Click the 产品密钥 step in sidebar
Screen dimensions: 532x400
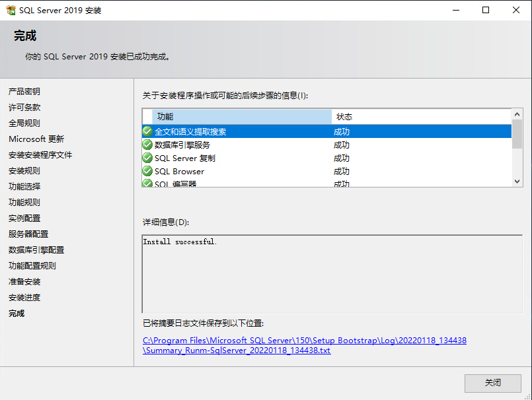(24, 92)
